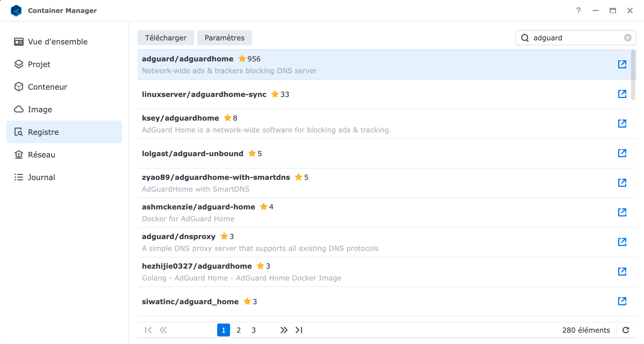The image size is (644, 344).
Task: Click the Container Manager app logo
Action: click(x=16, y=10)
